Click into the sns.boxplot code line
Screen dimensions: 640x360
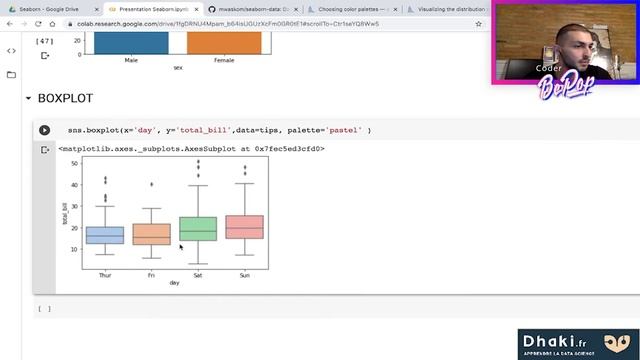click(220, 130)
